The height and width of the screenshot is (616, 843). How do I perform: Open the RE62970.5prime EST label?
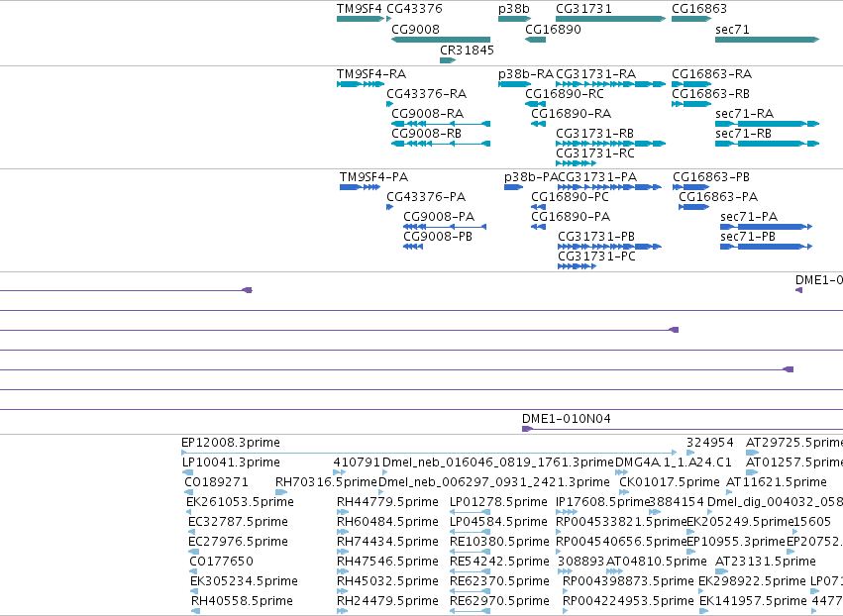coord(499,601)
